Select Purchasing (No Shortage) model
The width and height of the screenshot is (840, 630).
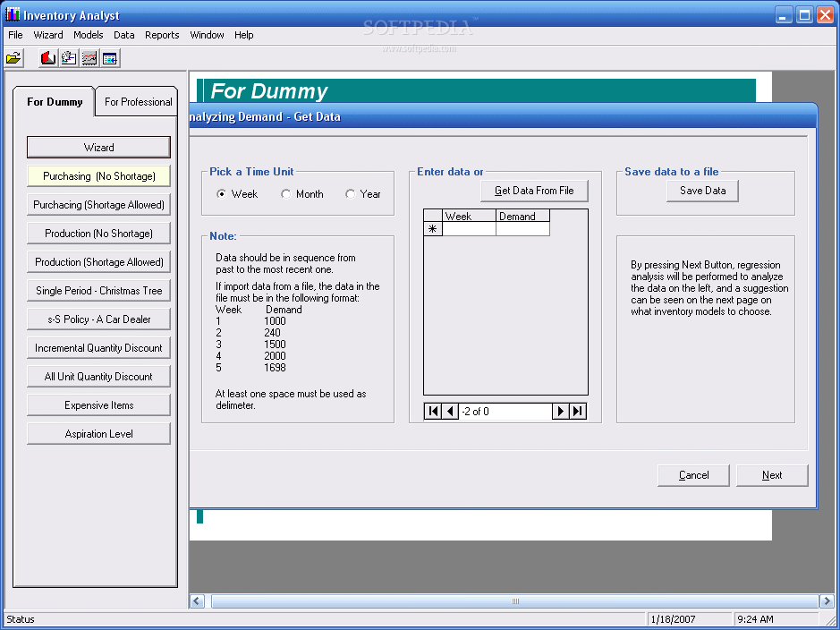point(98,175)
